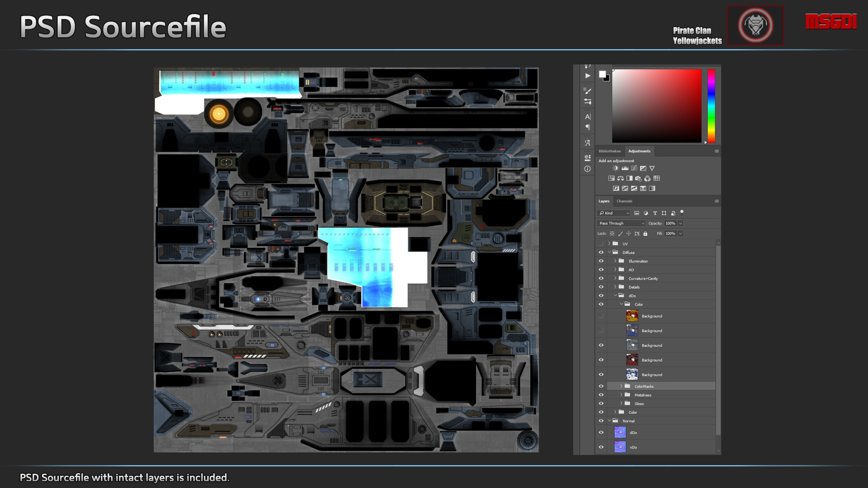Image resolution: width=868 pixels, height=488 pixels.
Task: Open the Info panel icon
Action: pyautogui.click(x=587, y=169)
